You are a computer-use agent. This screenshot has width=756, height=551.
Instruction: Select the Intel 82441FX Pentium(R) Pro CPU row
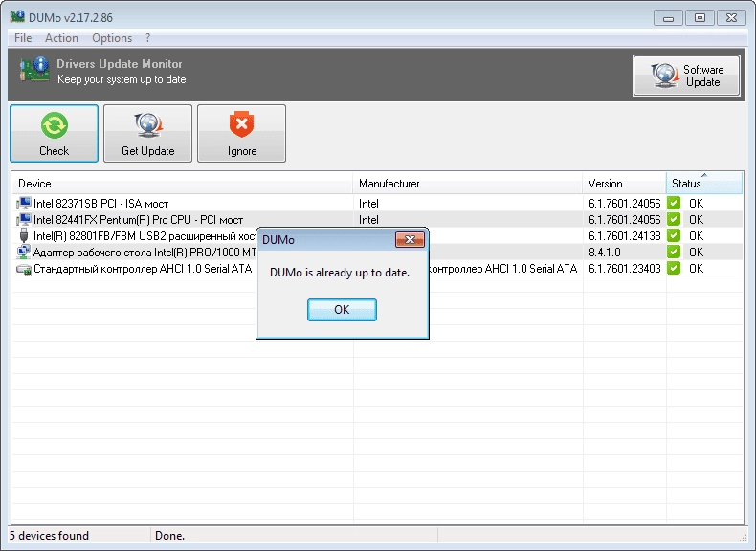(377, 219)
